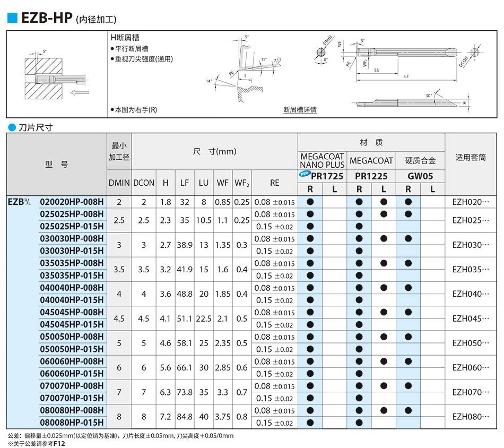Click the NEW badge beside PR1725
The width and height of the screenshot is (504, 448).
305,174
